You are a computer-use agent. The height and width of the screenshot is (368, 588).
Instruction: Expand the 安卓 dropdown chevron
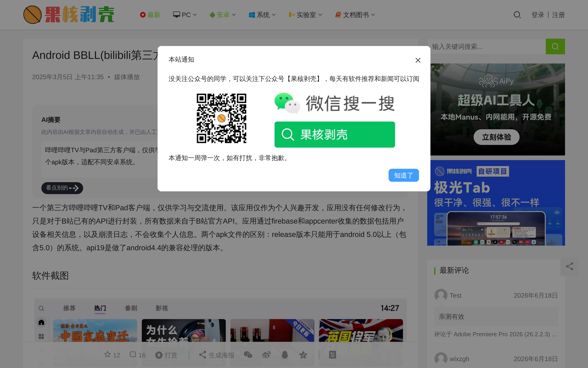tap(234, 15)
